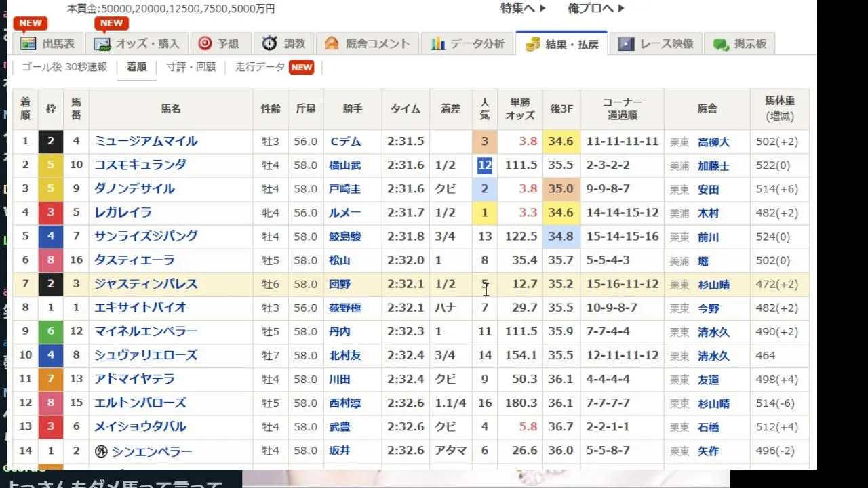Open the オッズ・購入 tab
The width and height of the screenshot is (868, 488).
[x=136, y=43]
